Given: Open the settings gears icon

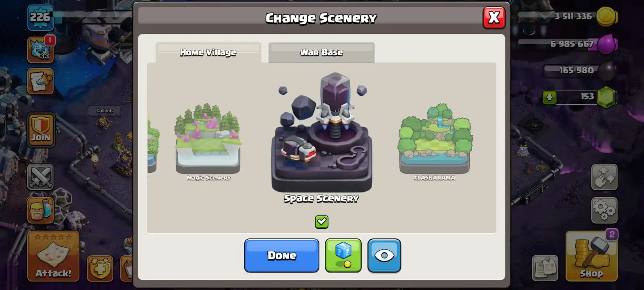Looking at the screenshot, I should pos(604,210).
